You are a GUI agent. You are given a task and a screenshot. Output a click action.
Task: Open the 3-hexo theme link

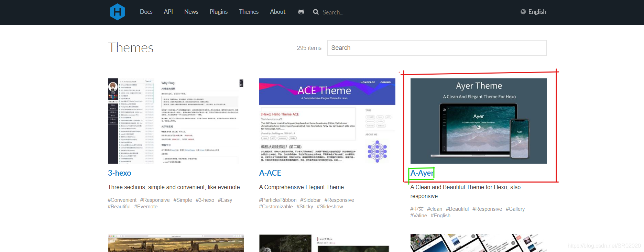coord(119,173)
